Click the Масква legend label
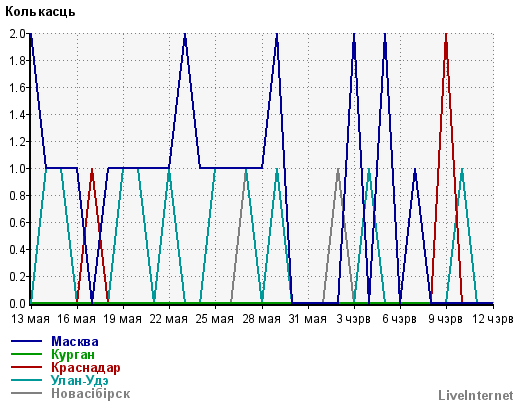520x405 pixels. point(75,341)
